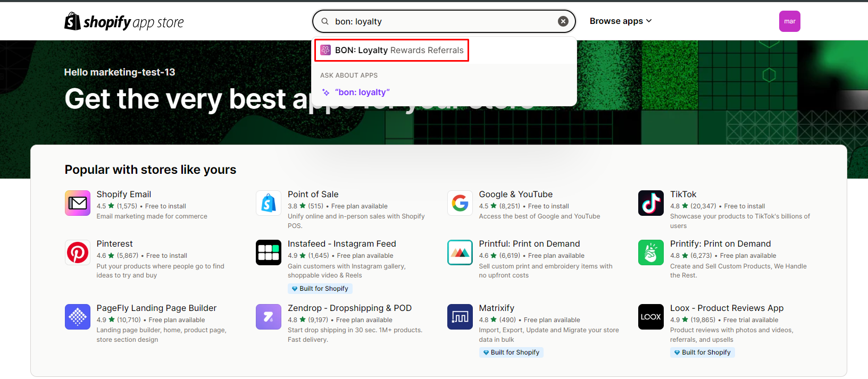Open the Point of Sale icon

pyautogui.click(x=269, y=203)
